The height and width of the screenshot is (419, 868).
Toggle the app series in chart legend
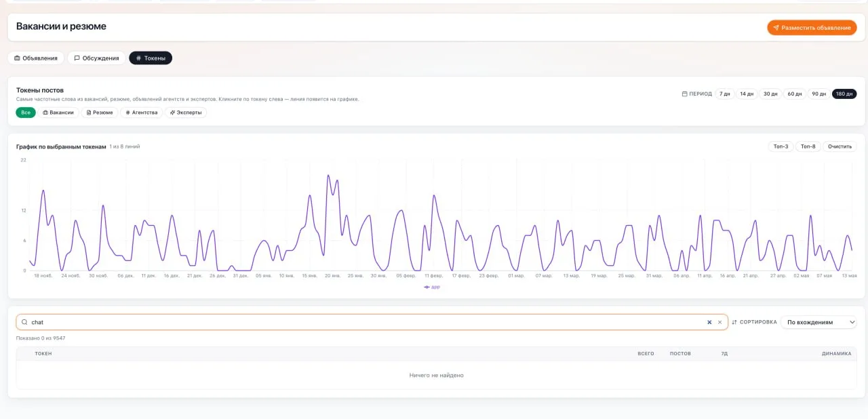(x=432, y=287)
